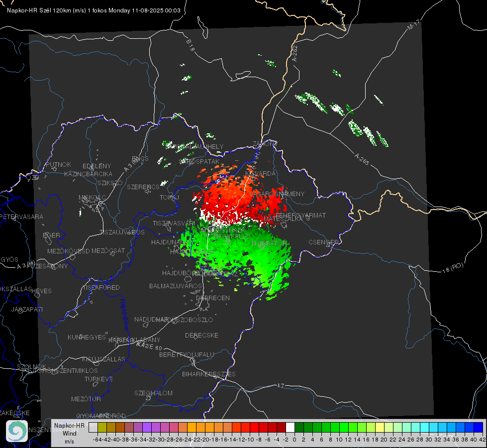Select the A42/E 60 road label
The height and width of the screenshot is (448, 487).
point(149,346)
